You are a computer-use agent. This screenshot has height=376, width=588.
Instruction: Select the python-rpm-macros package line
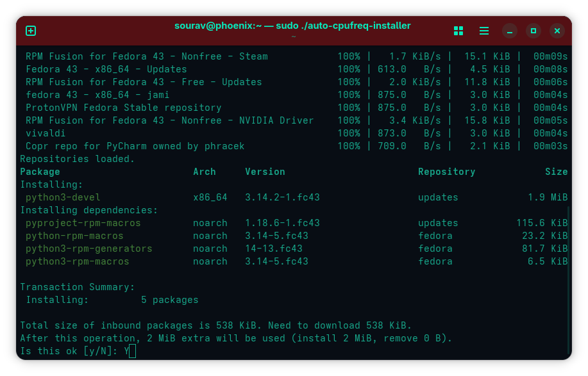tap(74, 236)
